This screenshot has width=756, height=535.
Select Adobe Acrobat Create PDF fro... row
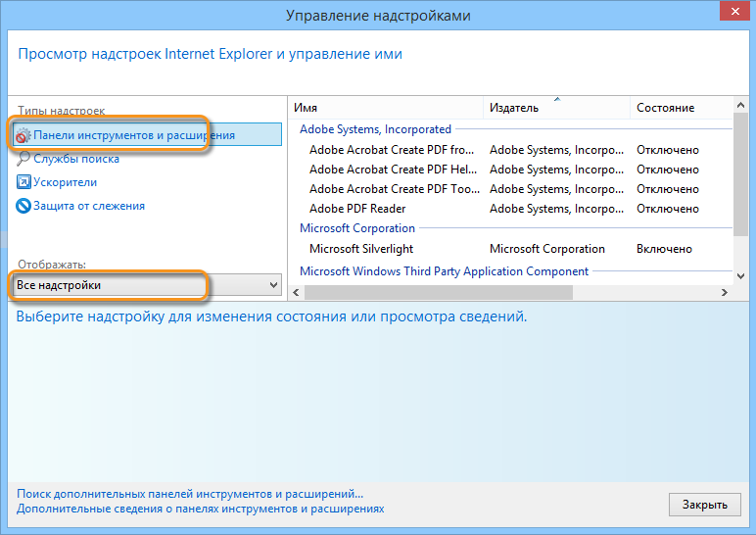511,150
